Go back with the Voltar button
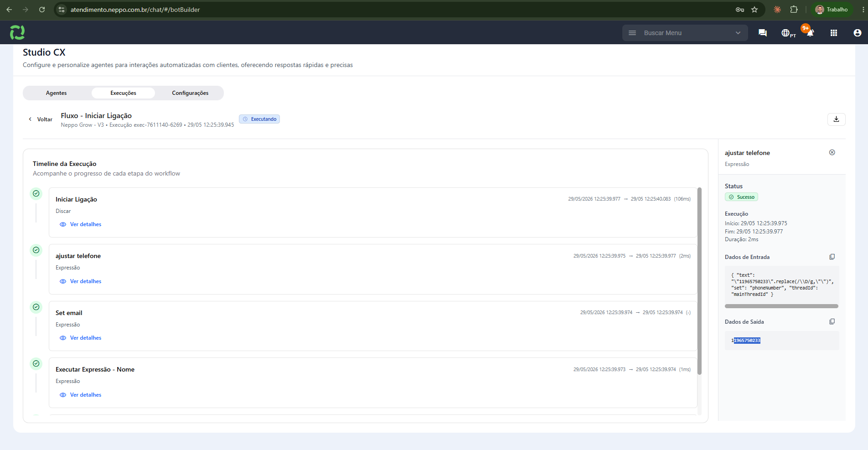This screenshot has width=868, height=450. (x=41, y=119)
